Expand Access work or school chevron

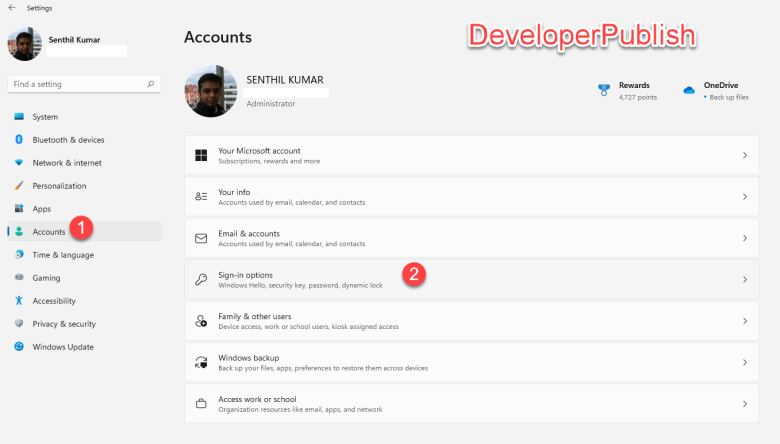[745, 404]
